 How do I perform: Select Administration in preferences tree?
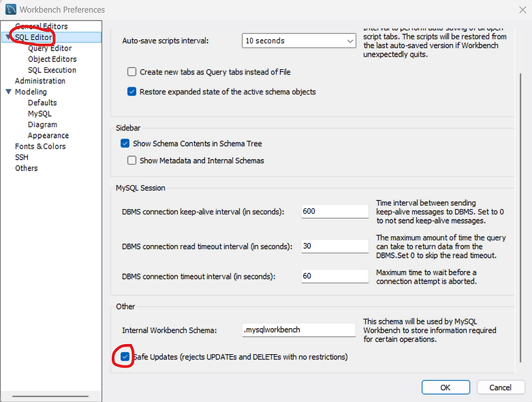[x=40, y=81]
